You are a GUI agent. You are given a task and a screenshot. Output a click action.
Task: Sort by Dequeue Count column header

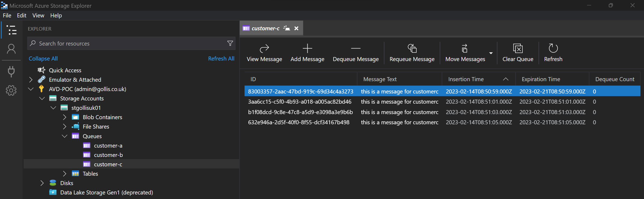point(615,79)
